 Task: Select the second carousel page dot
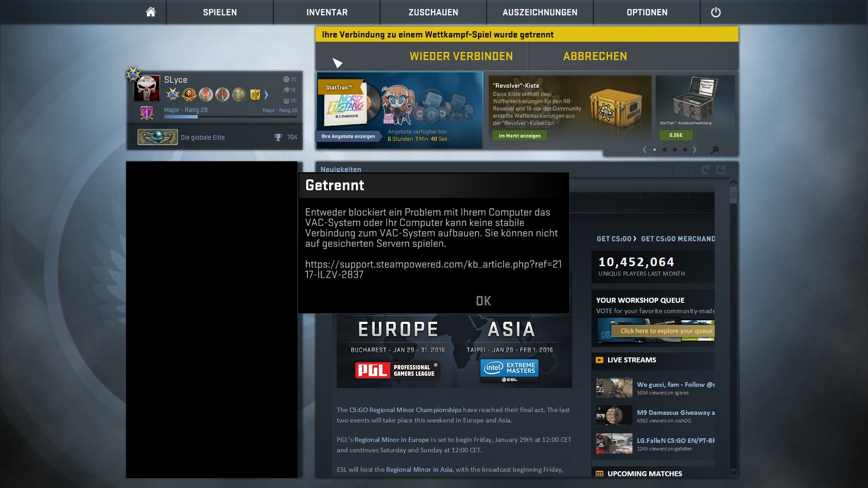click(665, 150)
